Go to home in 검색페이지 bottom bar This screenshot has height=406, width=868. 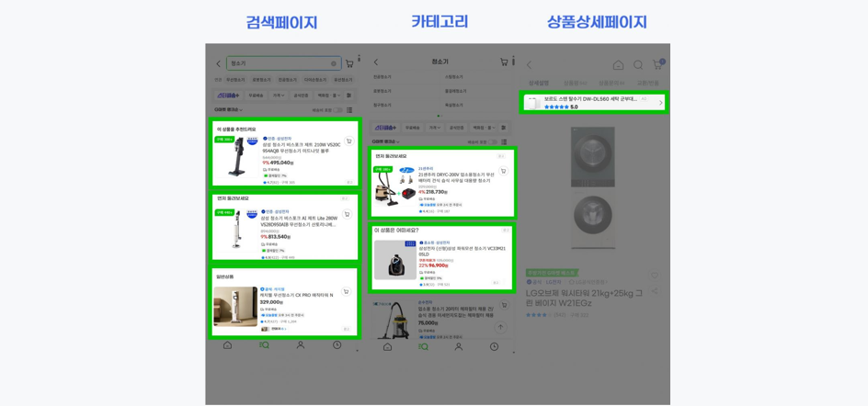click(x=227, y=345)
